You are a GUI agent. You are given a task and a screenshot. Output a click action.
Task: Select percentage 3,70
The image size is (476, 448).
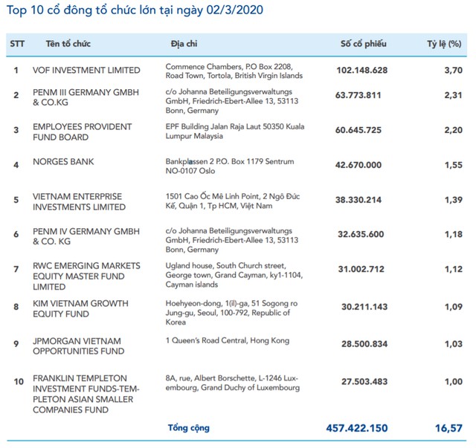(x=454, y=71)
